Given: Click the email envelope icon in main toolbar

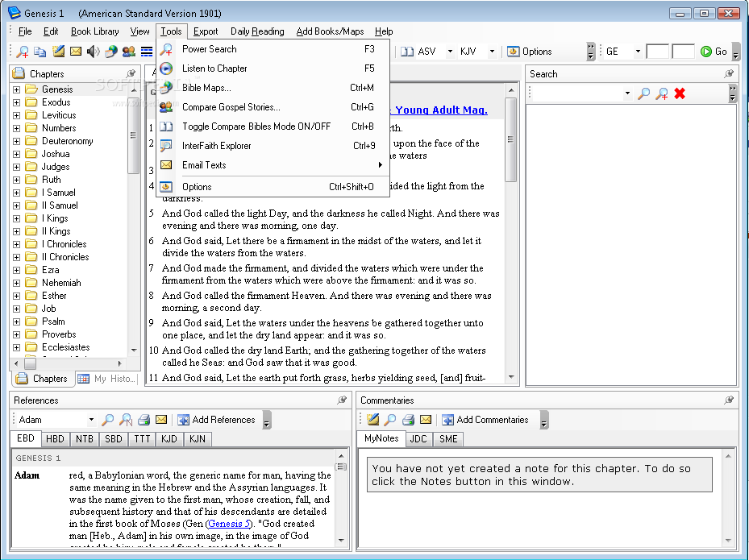Looking at the screenshot, I should point(76,51).
